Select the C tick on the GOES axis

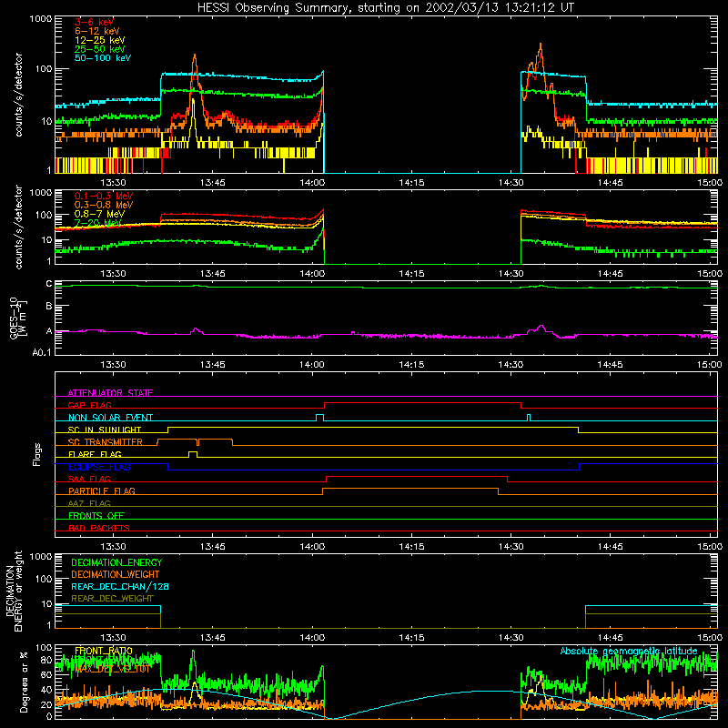pyautogui.click(x=49, y=283)
